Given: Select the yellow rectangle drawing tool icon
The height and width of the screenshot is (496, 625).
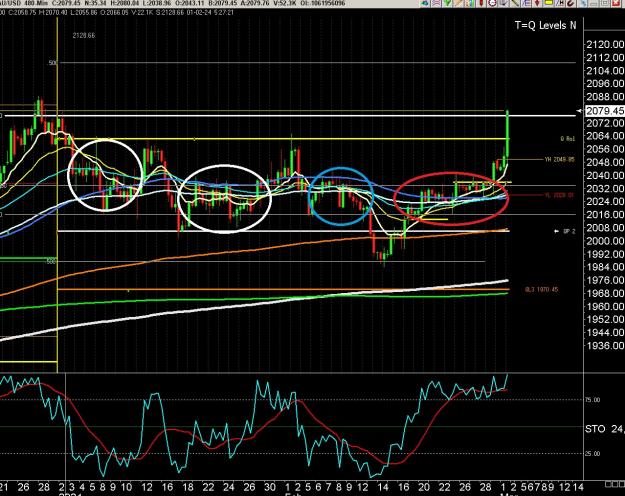Looking at the screenshot, I should click(x=548, y=3).
